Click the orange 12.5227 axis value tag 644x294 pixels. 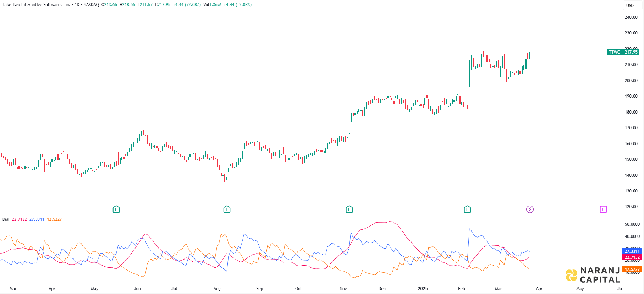(632, 269)
